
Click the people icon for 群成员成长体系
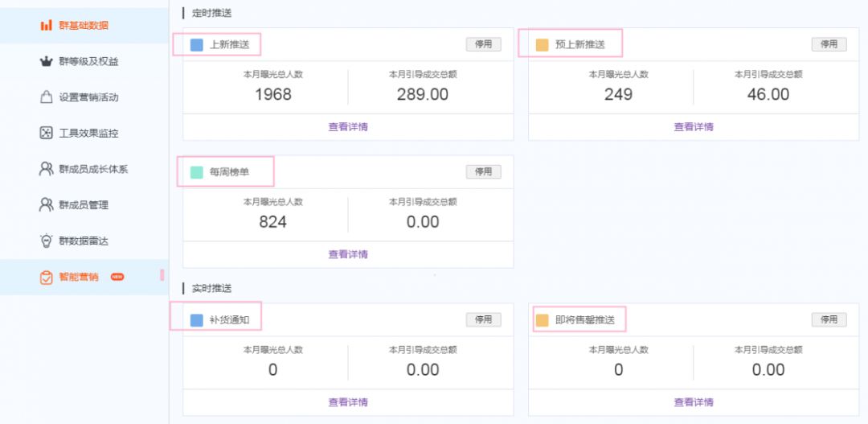tap(46, 169)
